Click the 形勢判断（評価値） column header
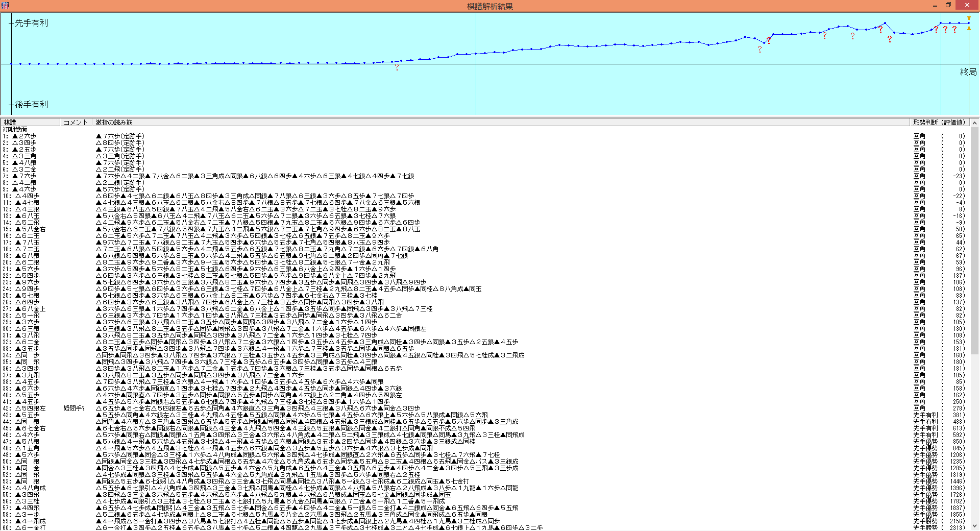Viewport: 980px width, 531px height. point(939,123)
